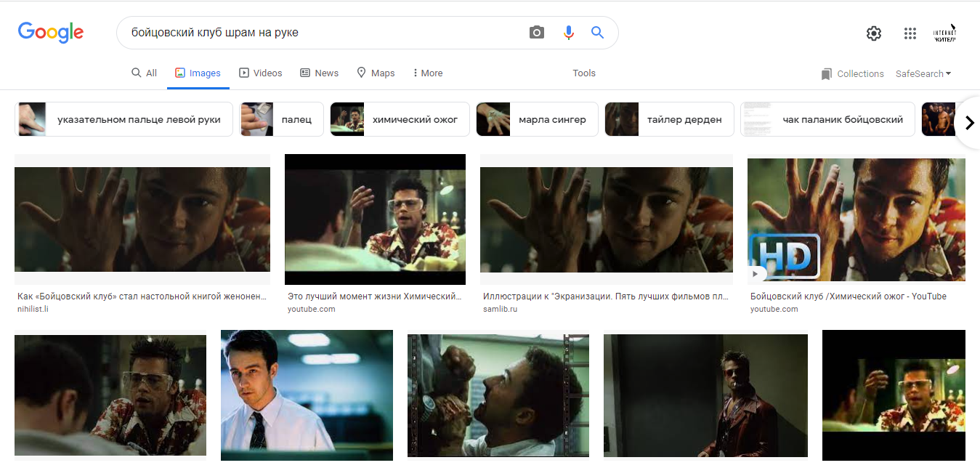
Task: Open nihilist.li image result thumbnail
Action: [142, 219]
